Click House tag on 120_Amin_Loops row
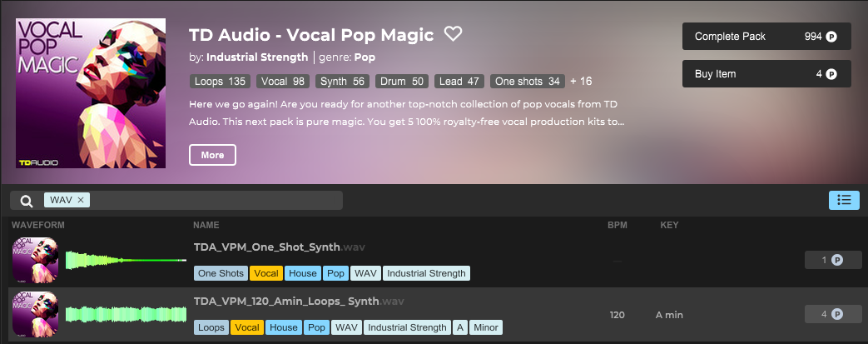868x344 pixels. 284,327
